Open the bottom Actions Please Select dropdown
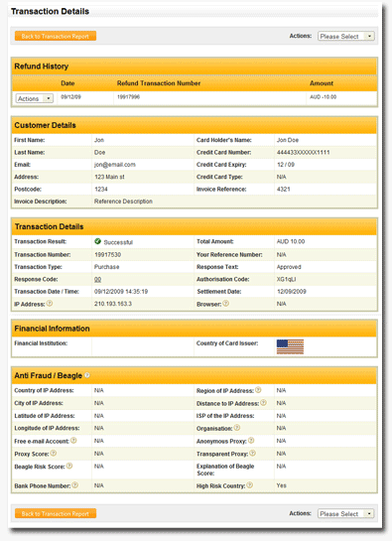Screen dimensions: 392x541 (x=346, y=514)
